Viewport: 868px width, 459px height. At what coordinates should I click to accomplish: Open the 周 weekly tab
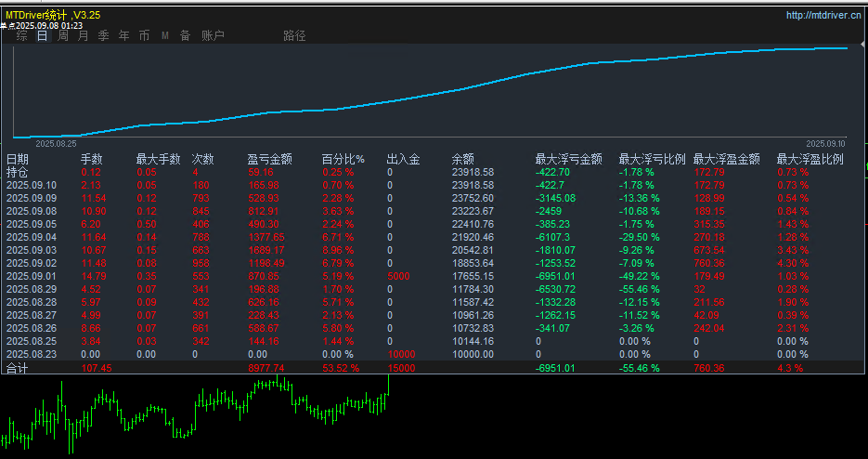63,36
